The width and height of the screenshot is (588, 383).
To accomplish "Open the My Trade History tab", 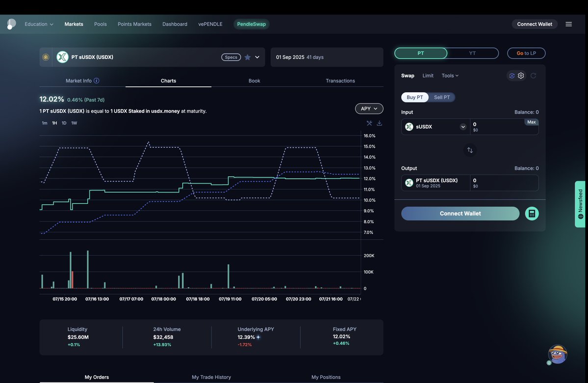I will pyautogui.click(x=211, y=377).
